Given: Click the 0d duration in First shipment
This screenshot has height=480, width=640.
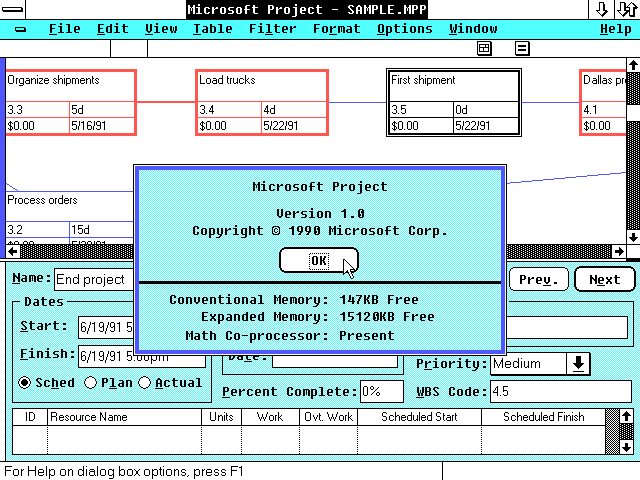Looking at the screenshot, I should pos(461,110).
